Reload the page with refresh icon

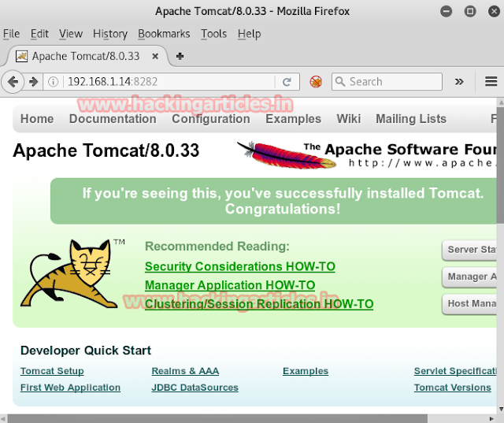click(287, 82)
